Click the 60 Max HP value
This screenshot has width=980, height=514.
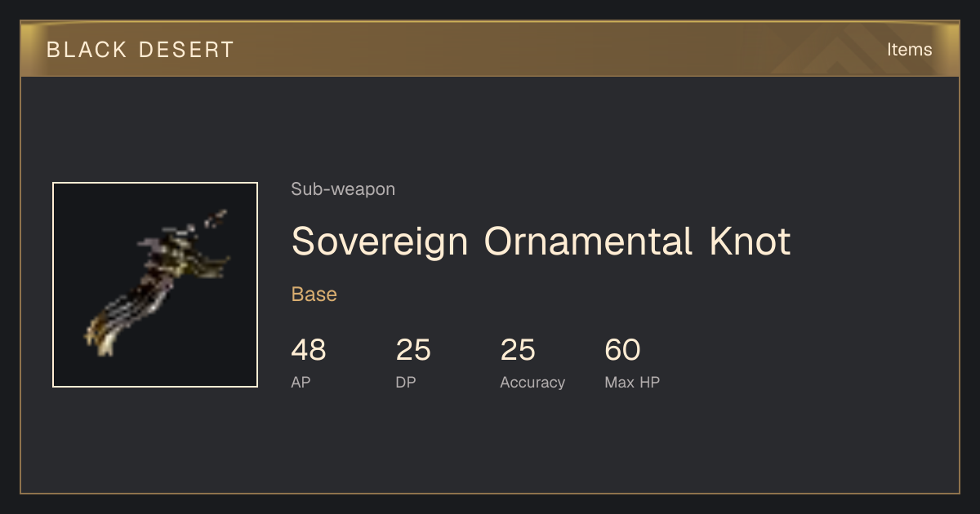(622, 351)
